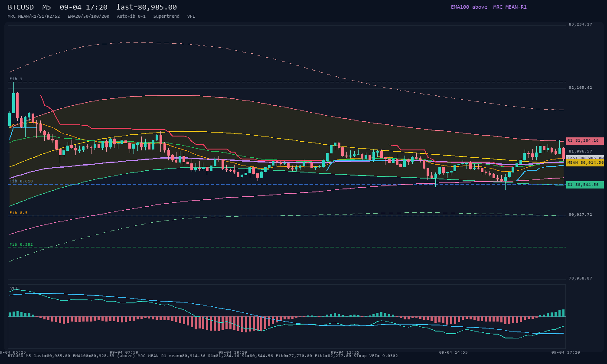Choose the "Supertrend" indicator label

tap(166, 16)
